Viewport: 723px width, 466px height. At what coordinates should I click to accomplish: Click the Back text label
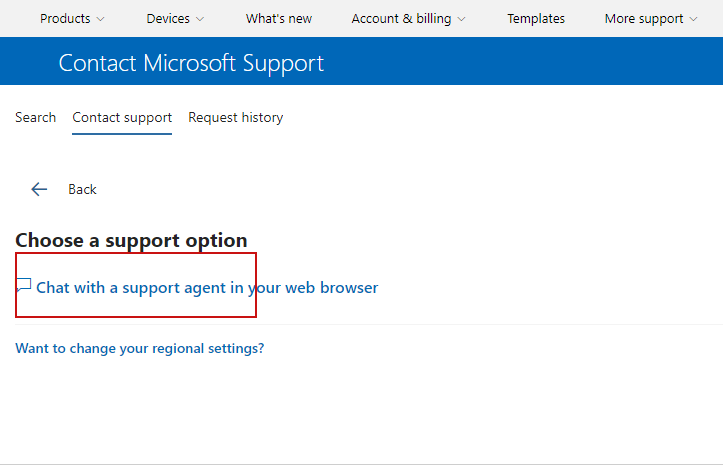(82, 189)
